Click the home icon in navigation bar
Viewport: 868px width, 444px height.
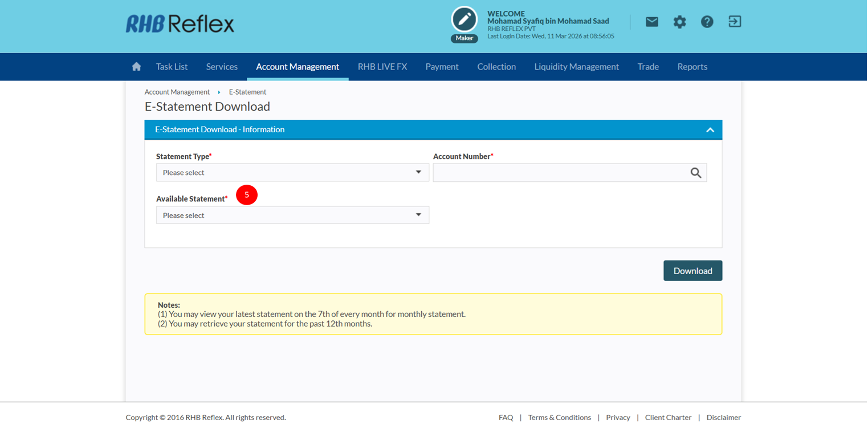(136, 67)
